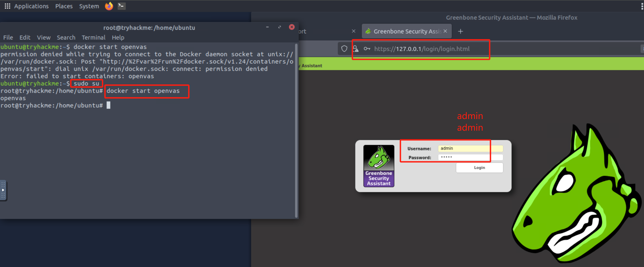Open the Applications grid icon in top panel

pyautogui.click(x=7, y=6)
